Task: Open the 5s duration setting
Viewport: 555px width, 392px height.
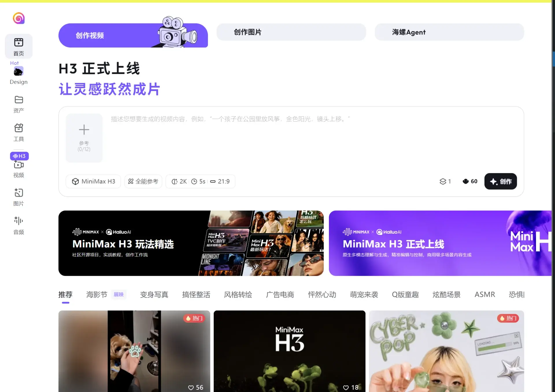Action: 198,181
